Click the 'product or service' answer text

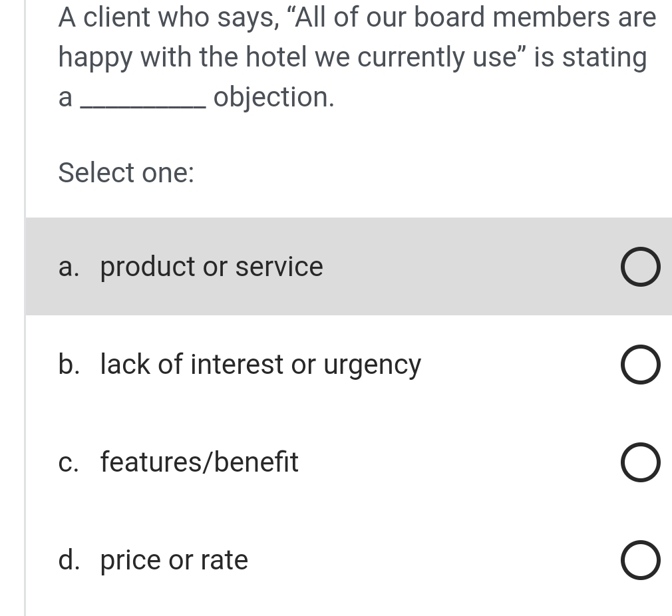(x=212, y=267)
